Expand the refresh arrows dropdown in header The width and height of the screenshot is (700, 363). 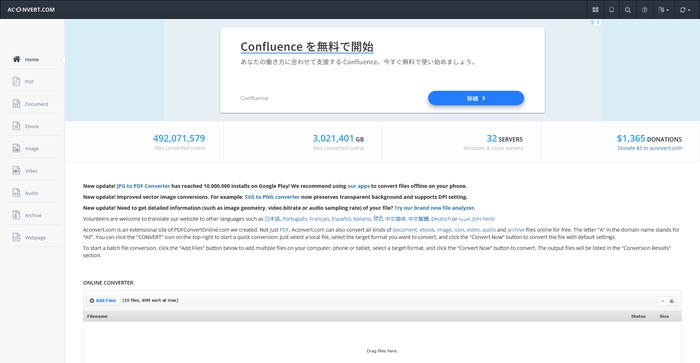click(x=684, y=10)
